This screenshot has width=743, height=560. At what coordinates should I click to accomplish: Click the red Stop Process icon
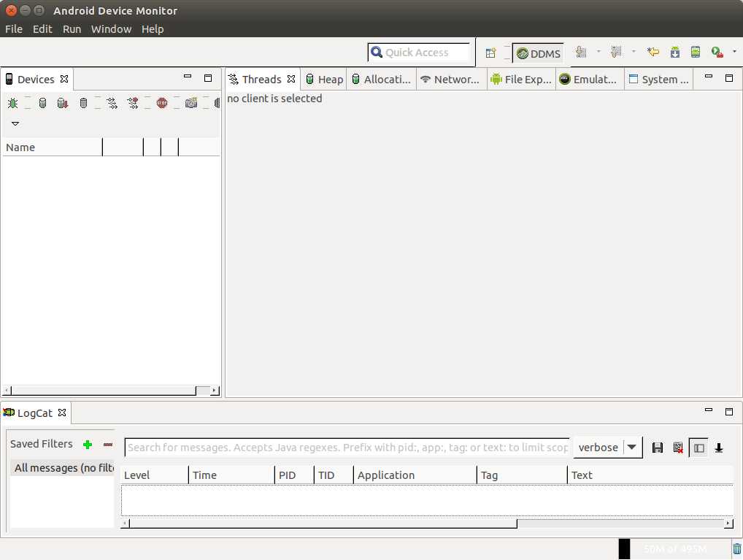tap(162, 103)
